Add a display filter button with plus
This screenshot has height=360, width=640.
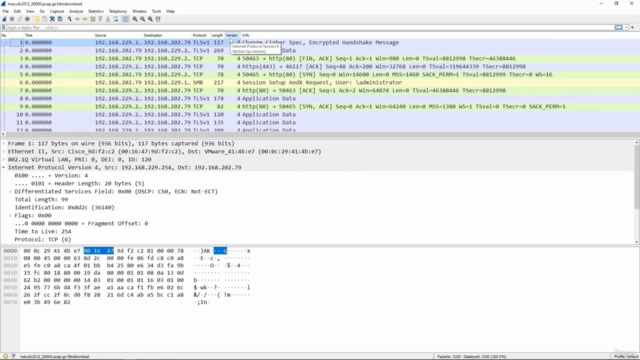633,27
